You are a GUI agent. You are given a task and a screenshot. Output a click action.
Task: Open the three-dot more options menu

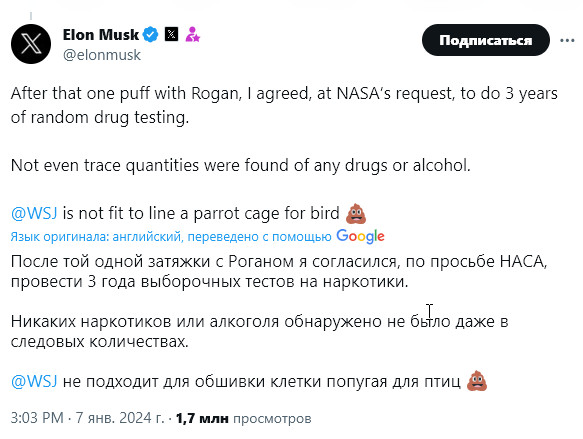(x=567, y=40)
